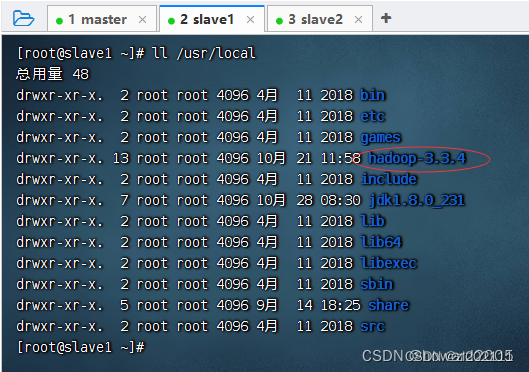Click the 'hadoop-3.3.4' directory name

coord(417,158)
